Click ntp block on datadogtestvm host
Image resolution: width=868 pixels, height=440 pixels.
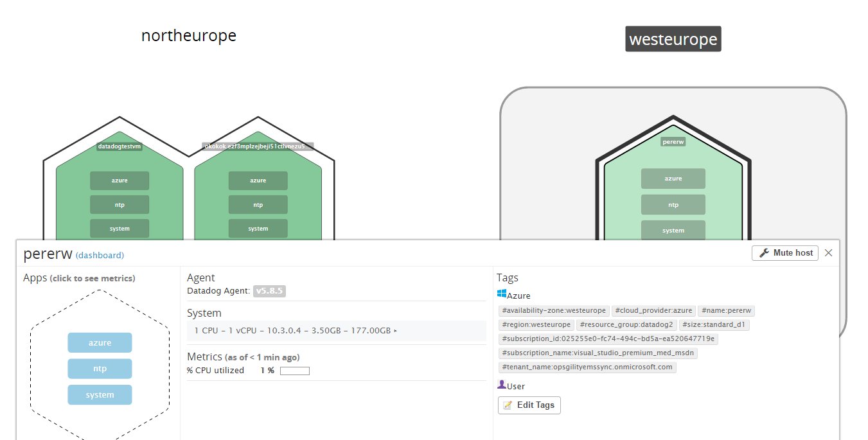pyautogui.click(x=120, y=205)
